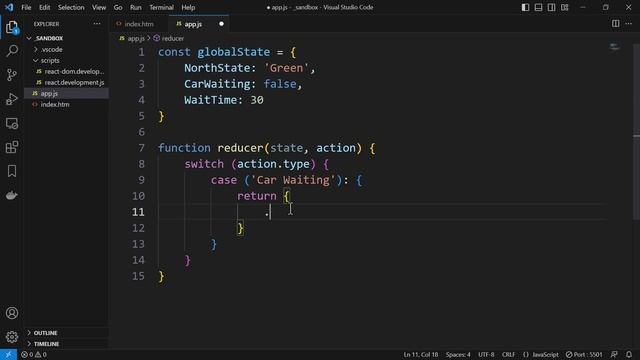Screen dimensions: 640x360
Task: Open the Edit menu
Action: pyautogui.click(x=44, y=7)
